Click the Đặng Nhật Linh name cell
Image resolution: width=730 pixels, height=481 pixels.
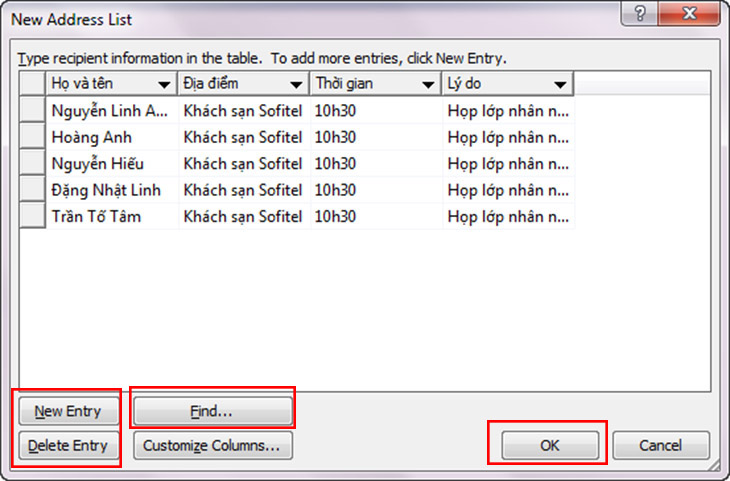pyautogui.click(x=112, y=189)
